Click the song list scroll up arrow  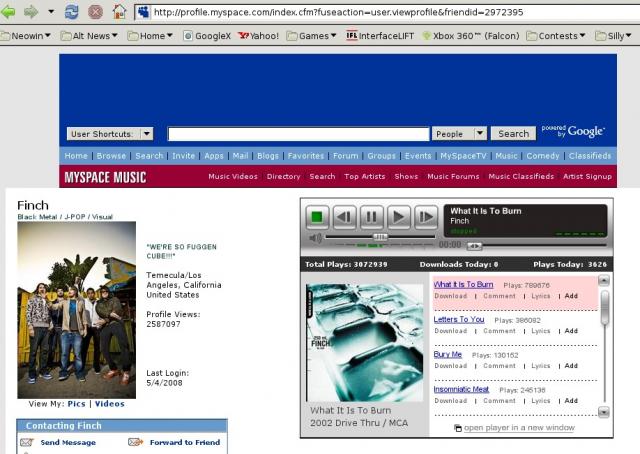click(x=604, y=280)
